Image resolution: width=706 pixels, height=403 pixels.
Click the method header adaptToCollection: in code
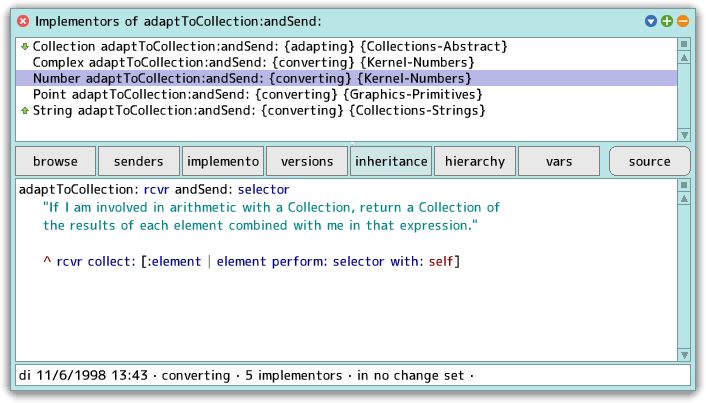79,190
